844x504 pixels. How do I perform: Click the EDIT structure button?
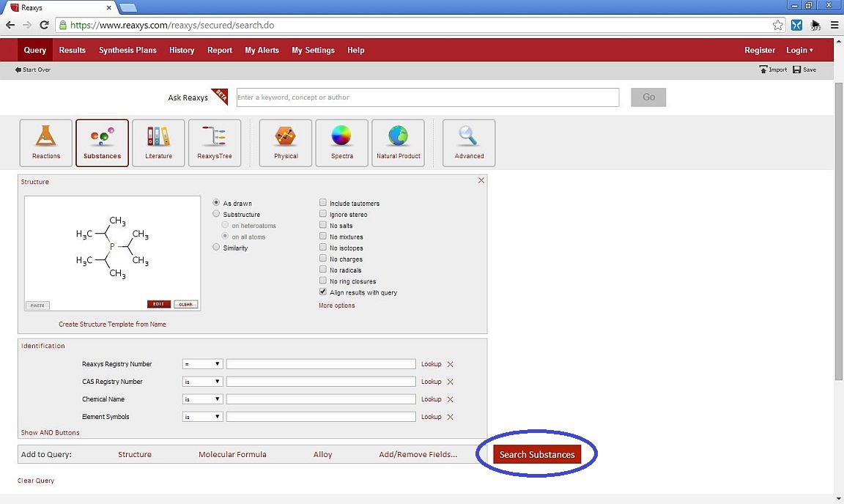click(x=159, y=304)
